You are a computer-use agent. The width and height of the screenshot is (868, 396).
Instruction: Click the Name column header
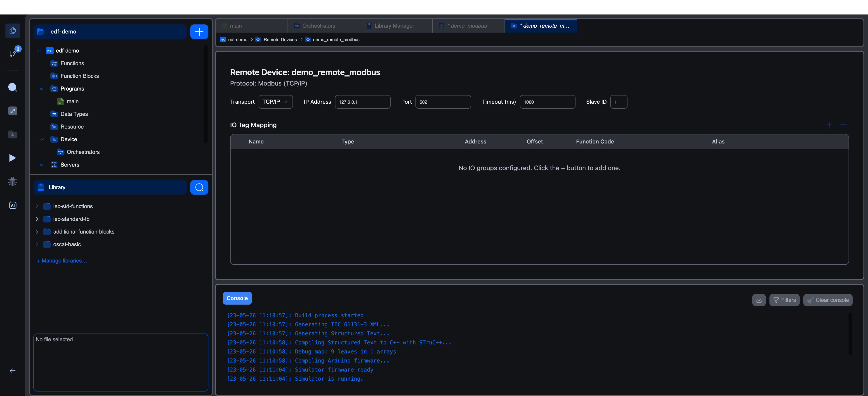coord(256,142)
